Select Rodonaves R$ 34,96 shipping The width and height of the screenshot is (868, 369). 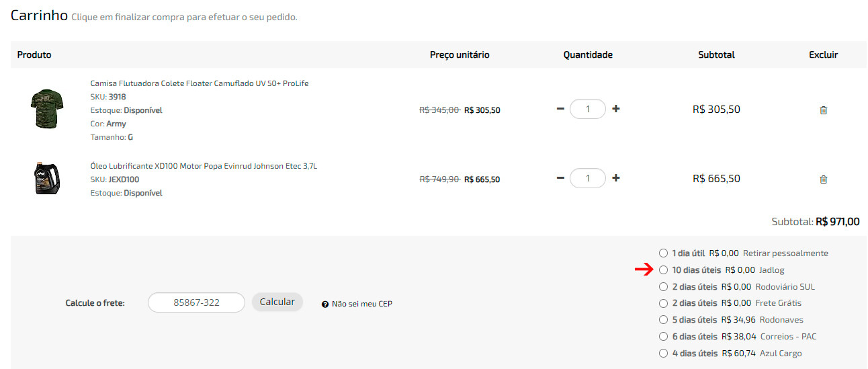point(664,320)
